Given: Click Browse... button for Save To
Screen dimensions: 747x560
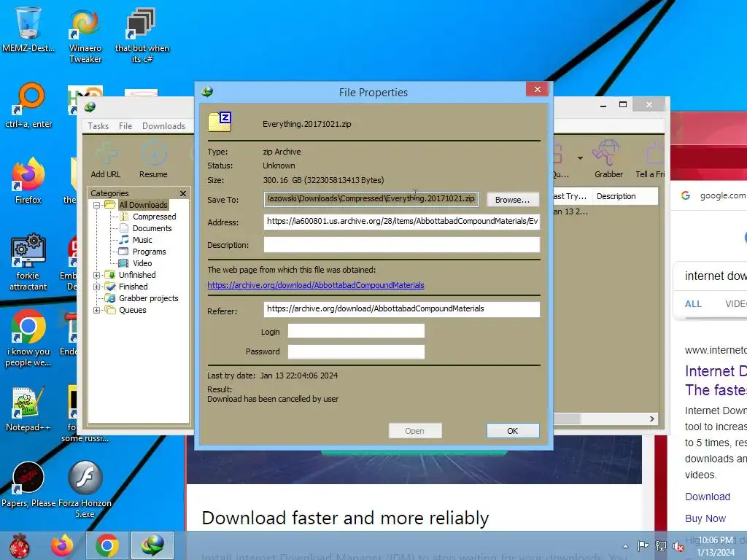Looking at the screenshot, I should [512, 200].
